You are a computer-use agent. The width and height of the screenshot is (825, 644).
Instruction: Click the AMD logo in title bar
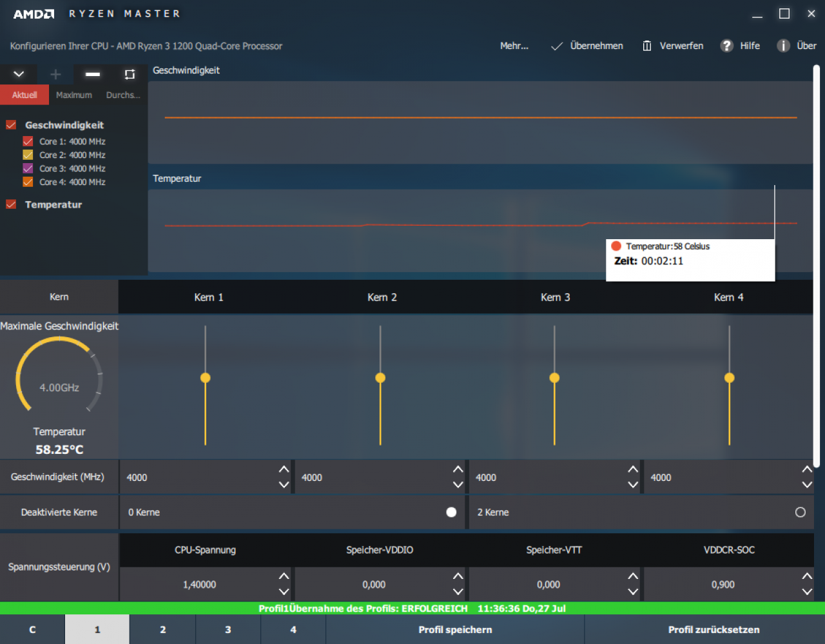tap(34, 14)
